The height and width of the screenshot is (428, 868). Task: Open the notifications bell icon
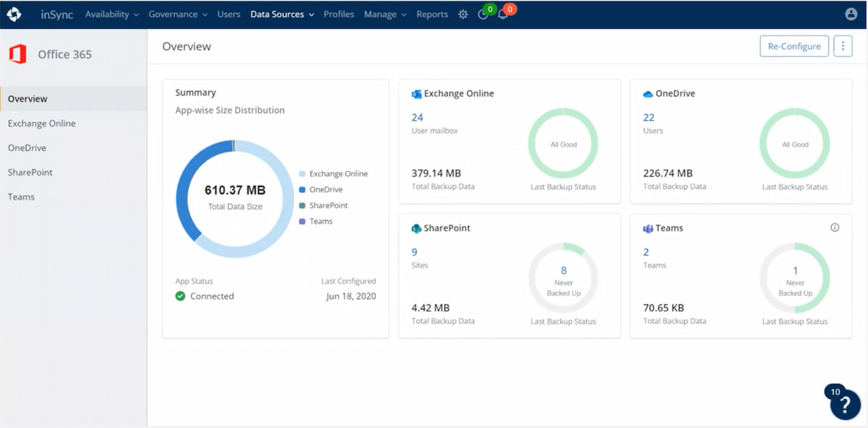pos(502,14)
